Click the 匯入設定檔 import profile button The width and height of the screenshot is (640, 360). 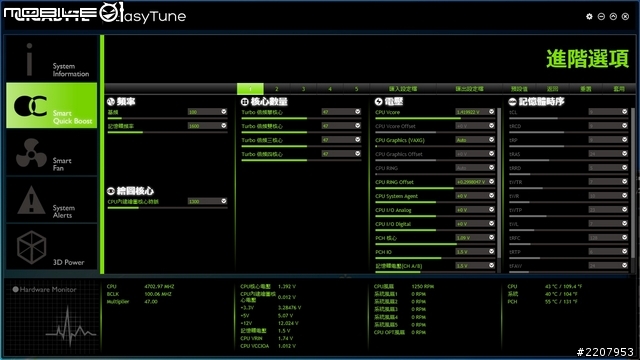(403, 89)
